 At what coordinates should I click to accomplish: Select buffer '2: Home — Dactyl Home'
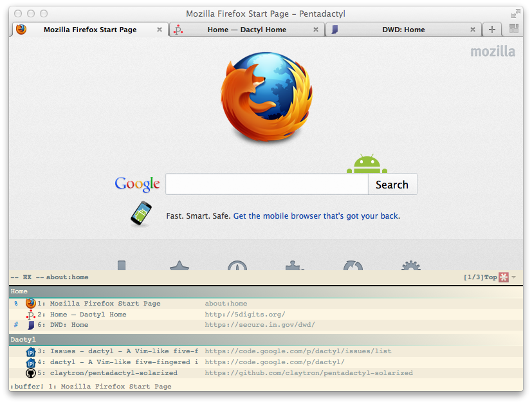(x=266, y=315)
